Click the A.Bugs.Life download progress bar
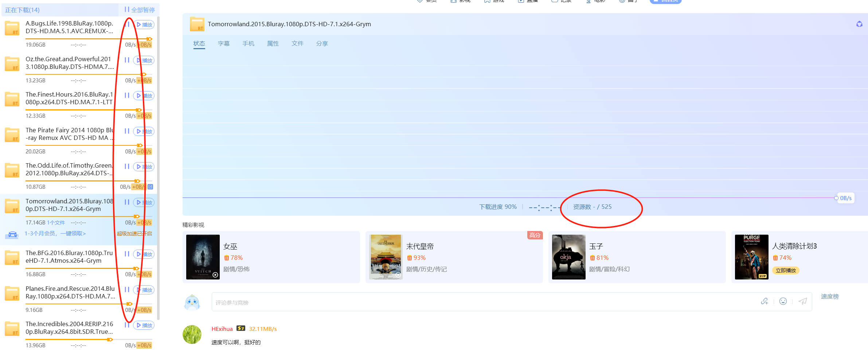Screen dimensions: 868x352 click(87, 39)
